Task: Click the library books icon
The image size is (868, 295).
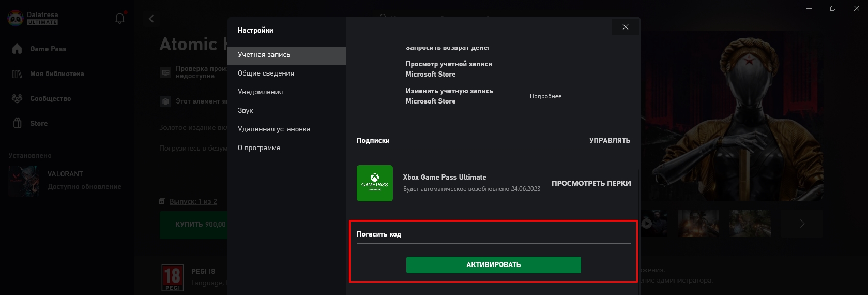Action: pos(17,73)
